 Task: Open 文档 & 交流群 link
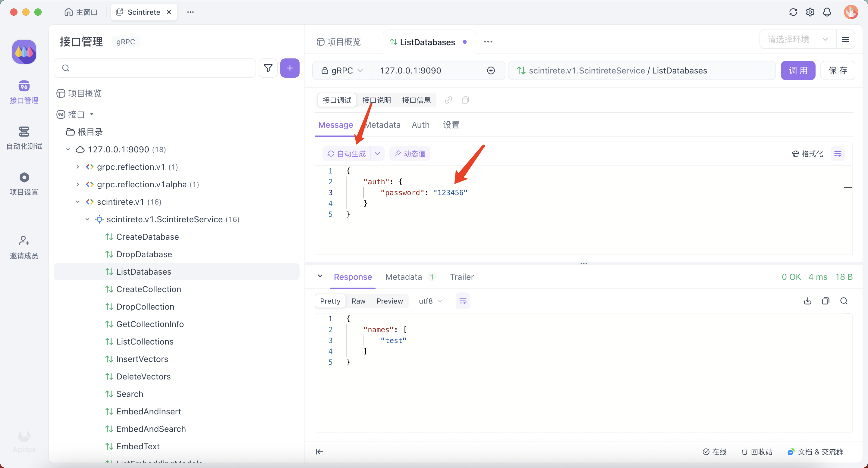815,451
